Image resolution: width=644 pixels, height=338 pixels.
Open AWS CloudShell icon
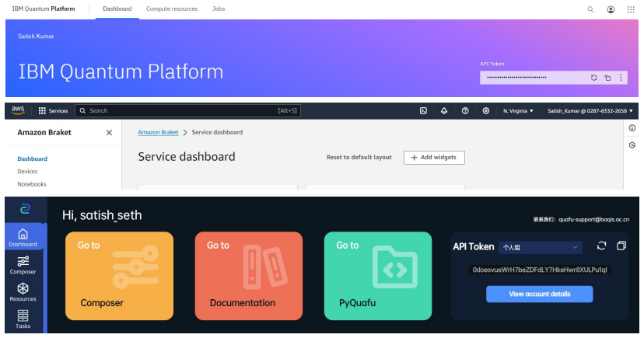pos(423,111)
